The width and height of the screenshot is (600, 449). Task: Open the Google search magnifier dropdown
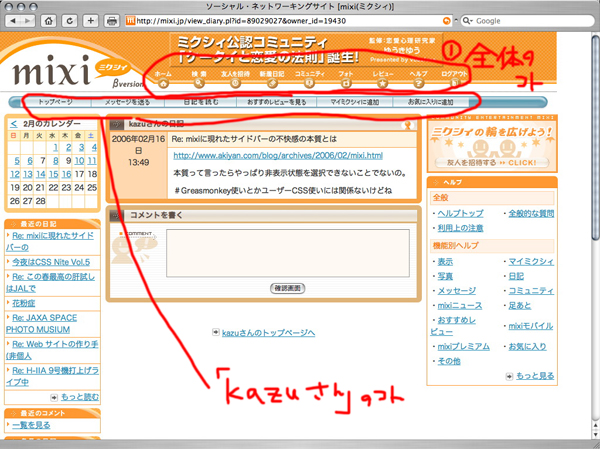click(x=468, y=21)
